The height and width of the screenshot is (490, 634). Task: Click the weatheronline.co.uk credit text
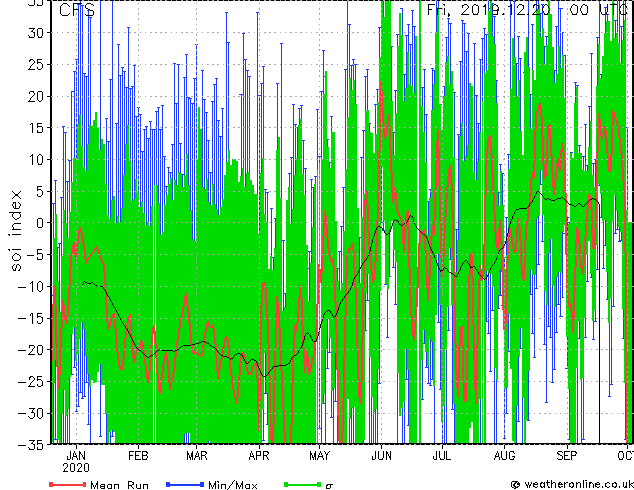click(578, 484)
